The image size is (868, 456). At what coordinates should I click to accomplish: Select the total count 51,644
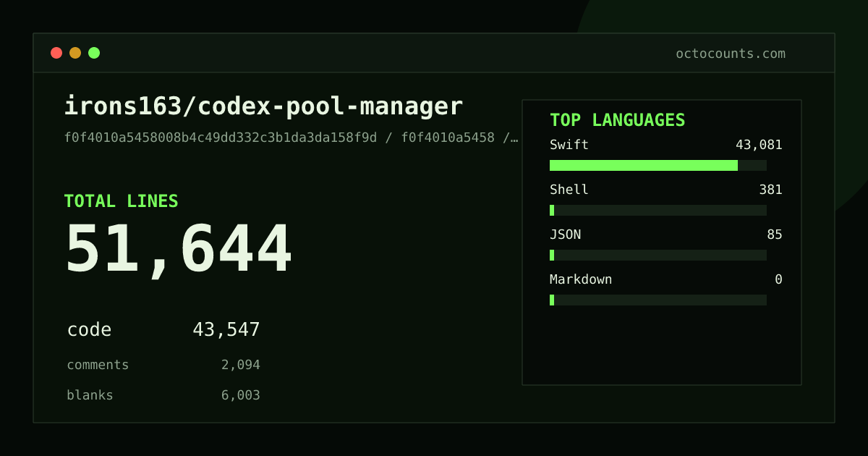point(179,249)
